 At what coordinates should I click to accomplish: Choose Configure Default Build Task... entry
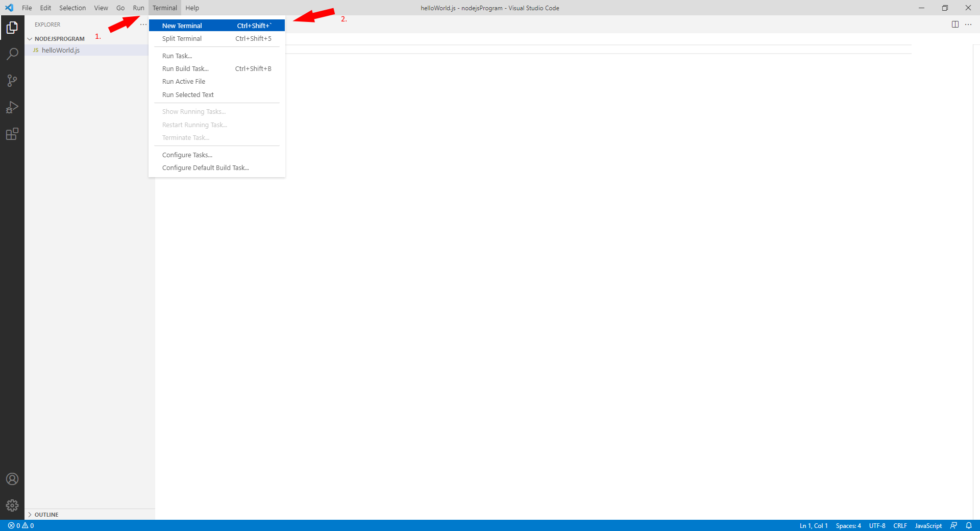tap(217, 167)
